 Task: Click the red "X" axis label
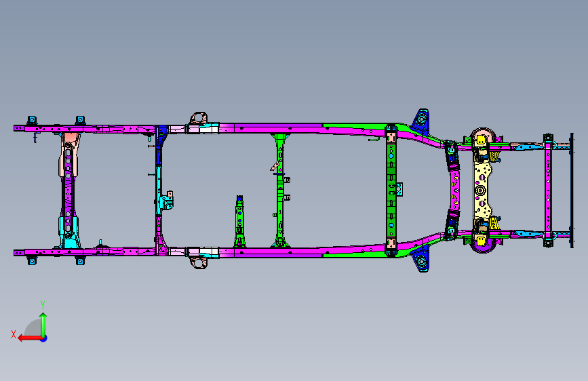(x=14, y=334)
